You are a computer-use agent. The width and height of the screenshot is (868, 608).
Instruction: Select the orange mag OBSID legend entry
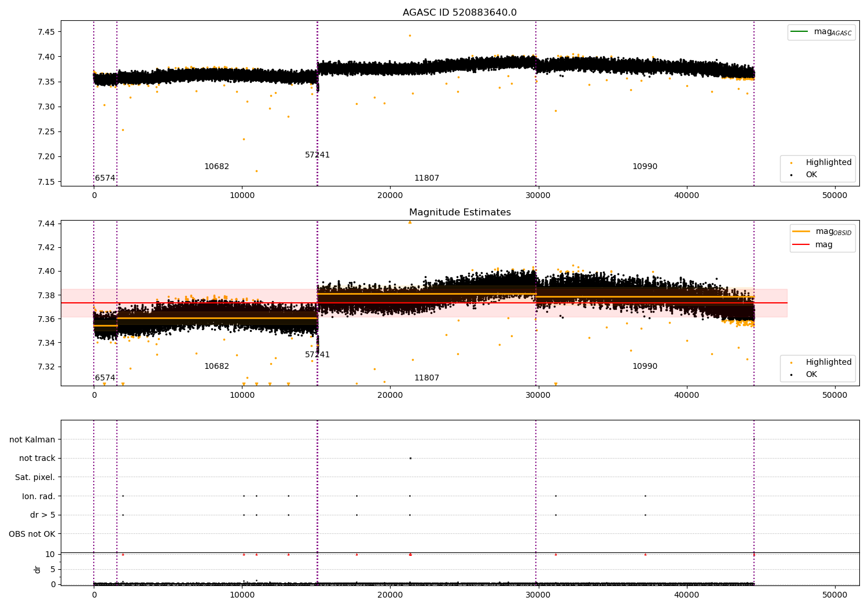point(822,232)
